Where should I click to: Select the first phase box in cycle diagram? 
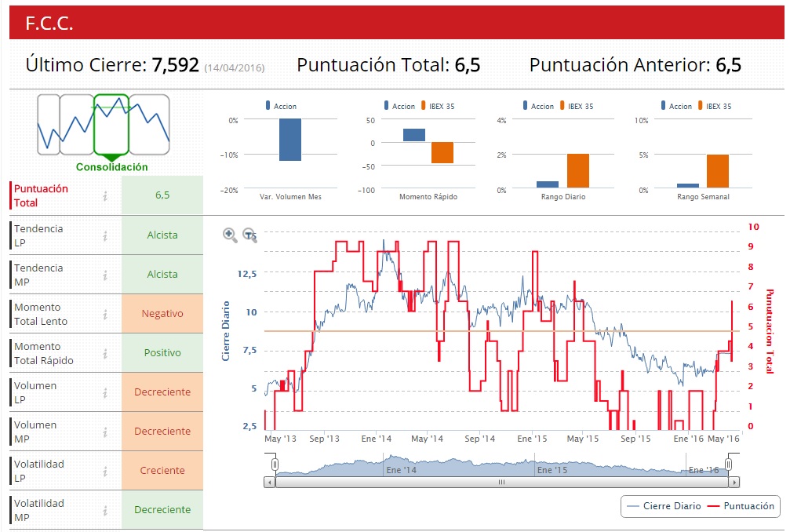49,124
